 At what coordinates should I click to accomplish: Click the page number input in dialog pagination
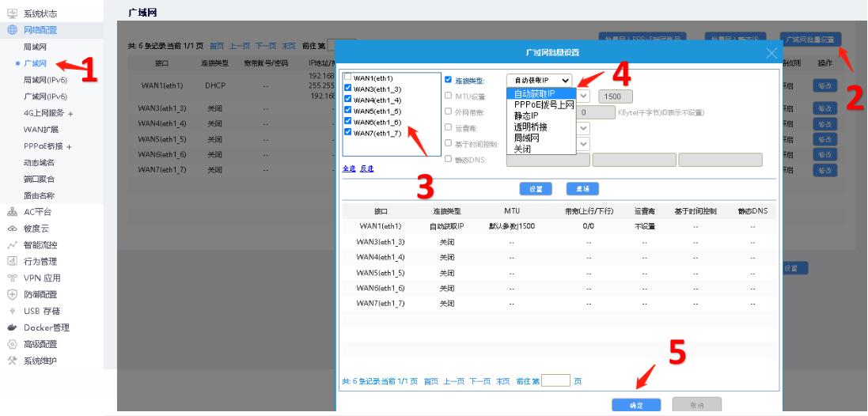tap(555, 380)
